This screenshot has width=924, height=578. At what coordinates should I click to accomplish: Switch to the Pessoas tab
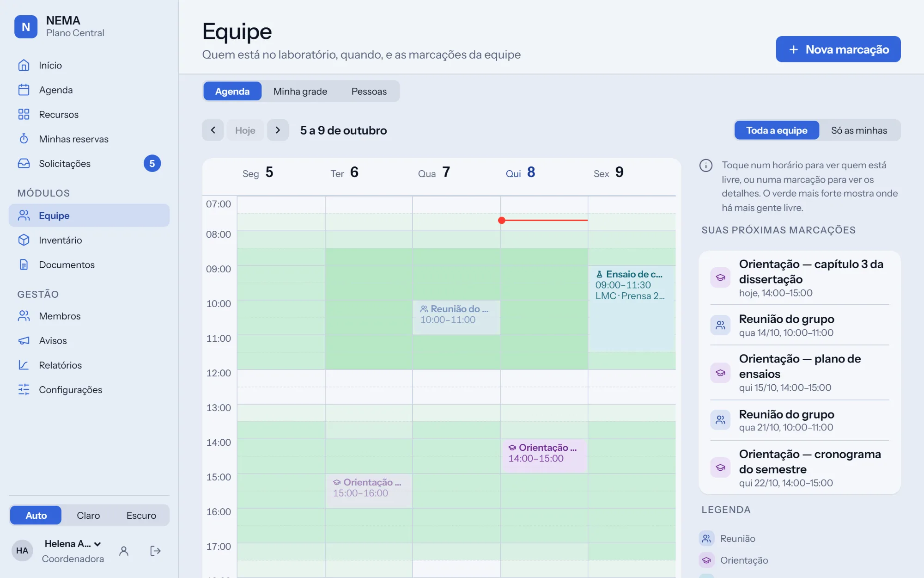coord(369,91)
